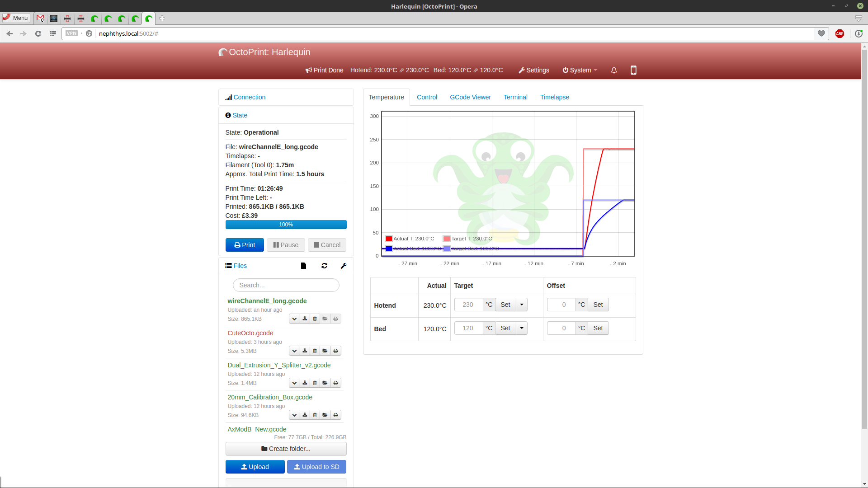Click the mobile device icon in navbar
This screenshot has width=868, height=488.
(x=633, y=70)
